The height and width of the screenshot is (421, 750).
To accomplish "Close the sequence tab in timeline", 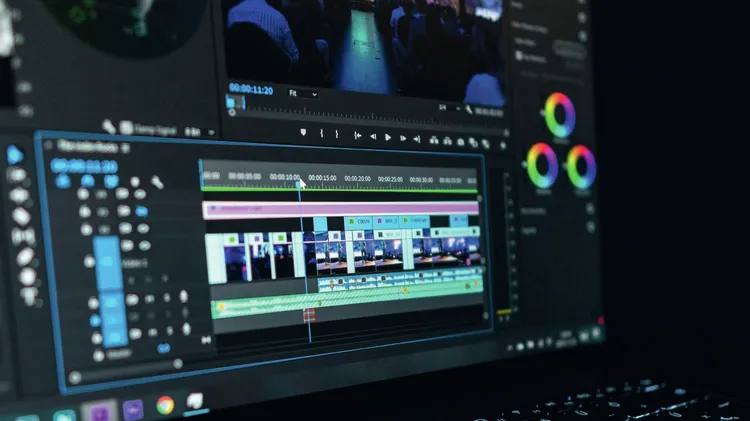I will pos(48,145).
